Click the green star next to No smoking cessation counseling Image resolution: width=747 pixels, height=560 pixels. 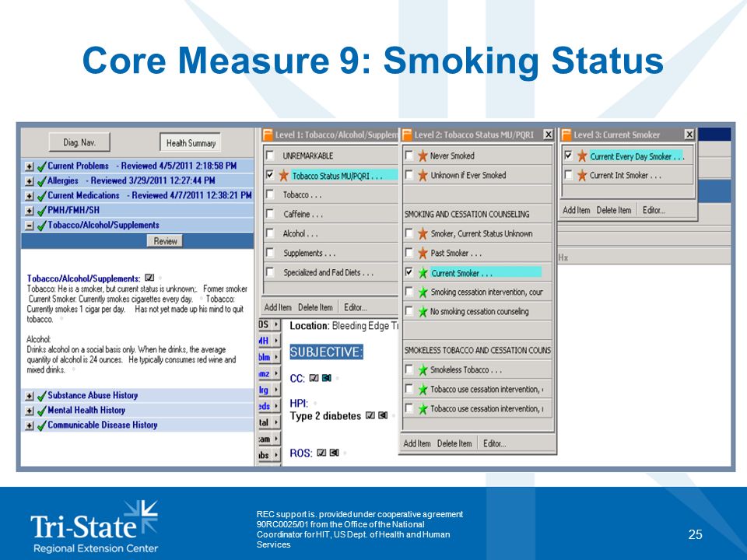423,312
